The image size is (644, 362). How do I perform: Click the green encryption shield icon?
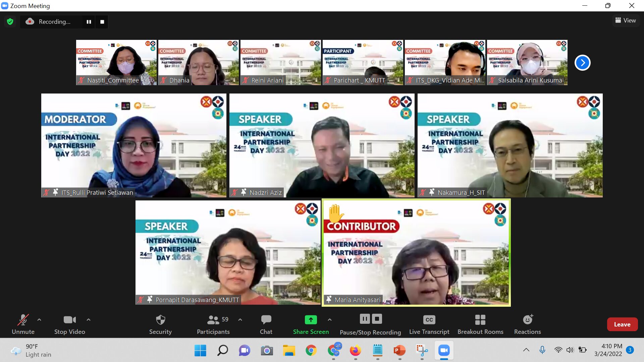[10, 22]
